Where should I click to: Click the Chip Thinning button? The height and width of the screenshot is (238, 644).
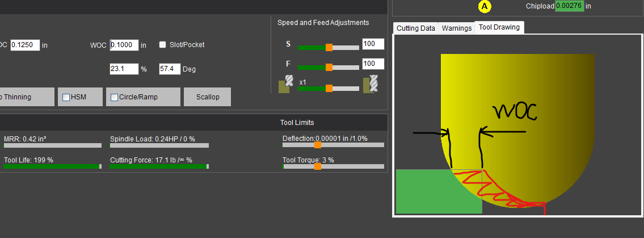pyautogui.click(x=27, y=97)
